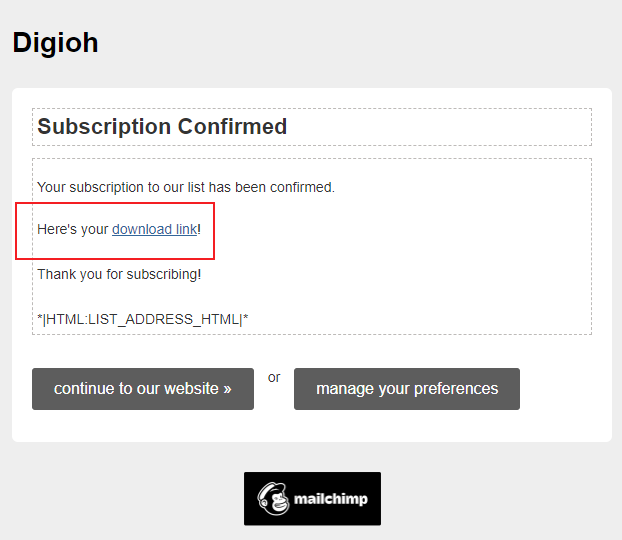Open the download link

point(154,229)
